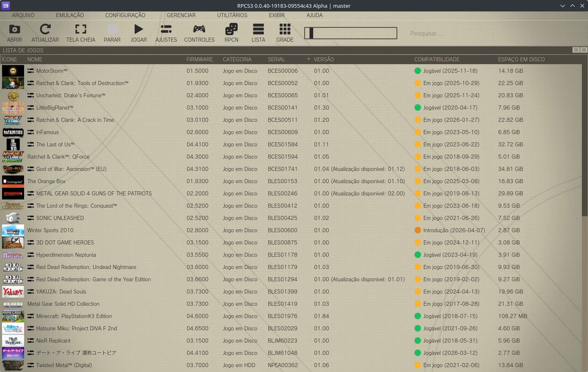588x372 pixels.
Task: Open the AJUDA menu
Action: point(314,15)
